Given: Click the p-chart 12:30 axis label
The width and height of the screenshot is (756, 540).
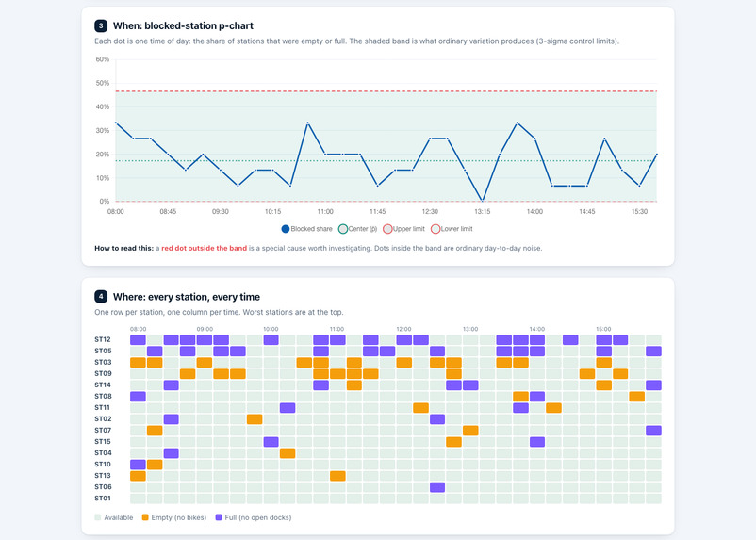Looking at the screenshot, I should [x=430, y=212].
